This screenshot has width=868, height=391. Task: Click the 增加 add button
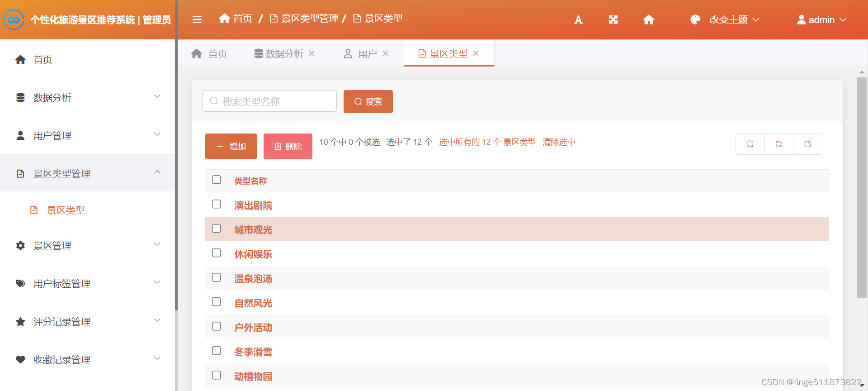pos(231,146)
